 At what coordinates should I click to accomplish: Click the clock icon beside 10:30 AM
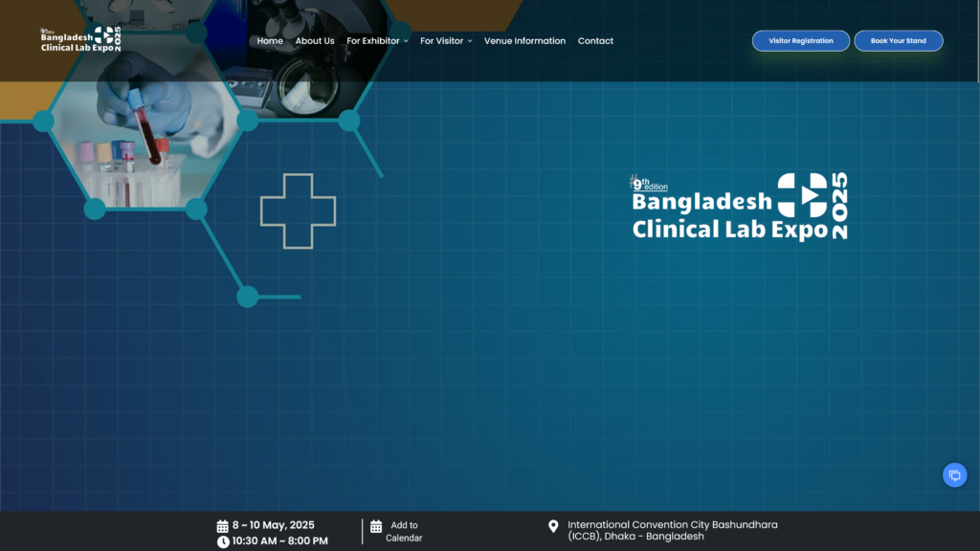223,541
